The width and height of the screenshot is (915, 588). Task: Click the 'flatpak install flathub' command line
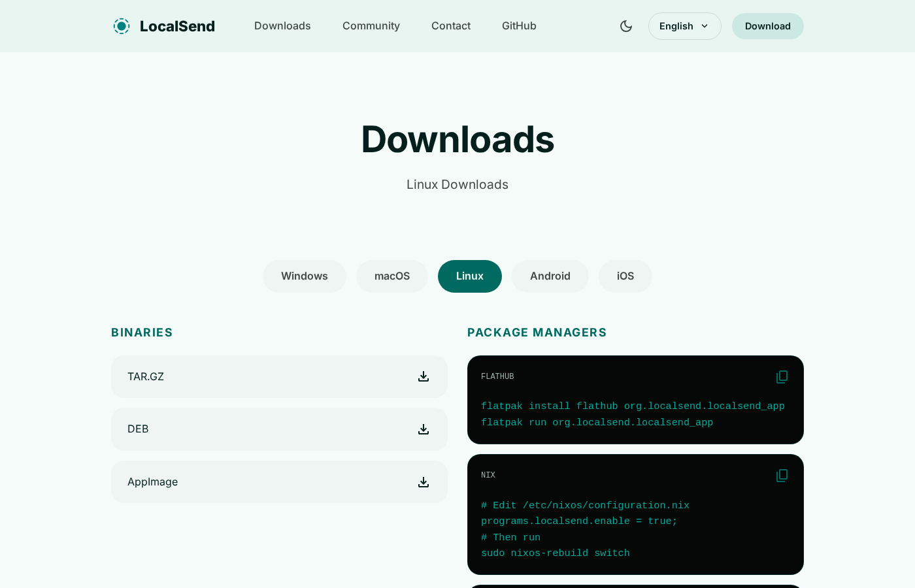pos(633,406)
